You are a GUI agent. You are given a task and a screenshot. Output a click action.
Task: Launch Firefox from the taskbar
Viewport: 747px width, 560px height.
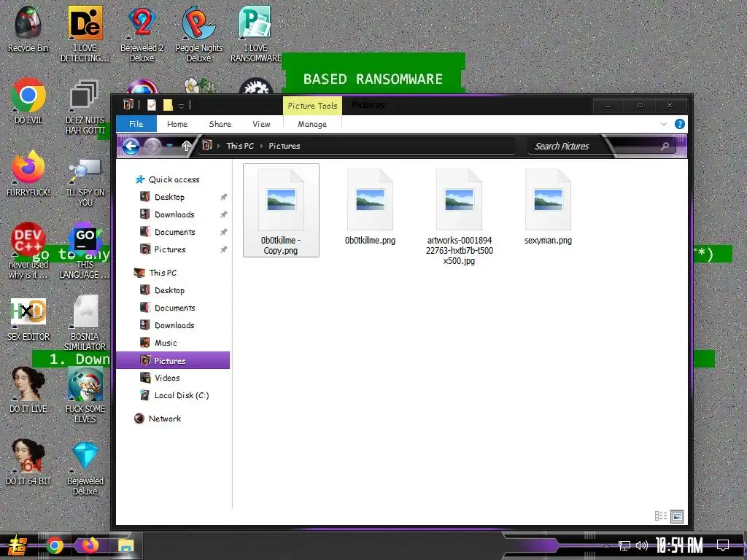[x=90, y=545]
